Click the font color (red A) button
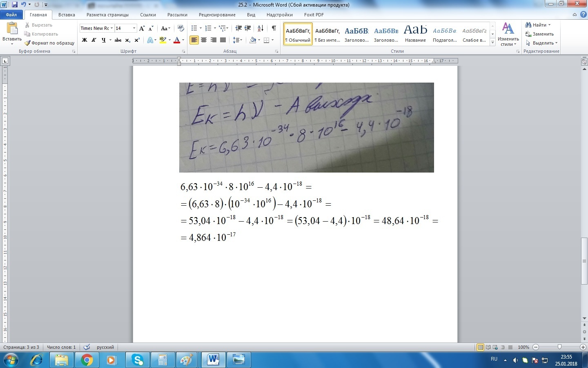This screenshot has height=368, width=588. click(x=177, y=40)
